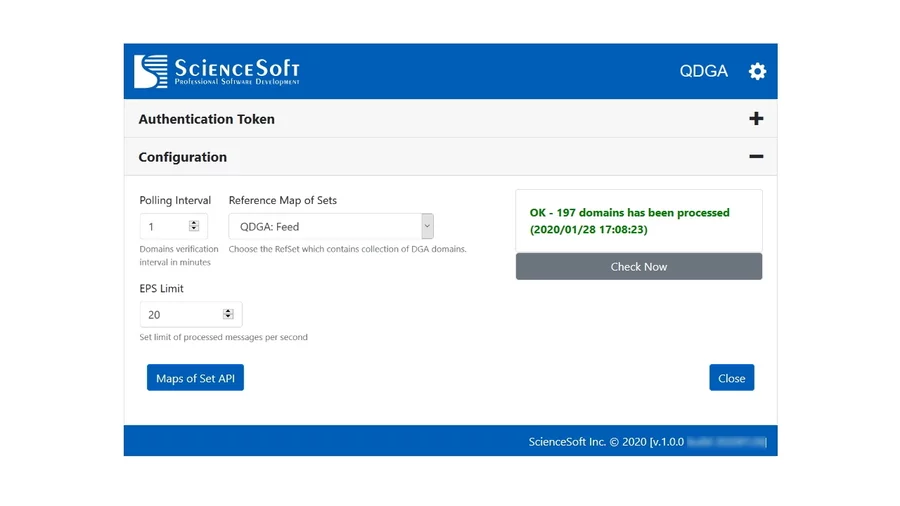Screen dimensions: 900x506
Task: Click the QDGA: Feed dropdown arrow
Action: 427,227
